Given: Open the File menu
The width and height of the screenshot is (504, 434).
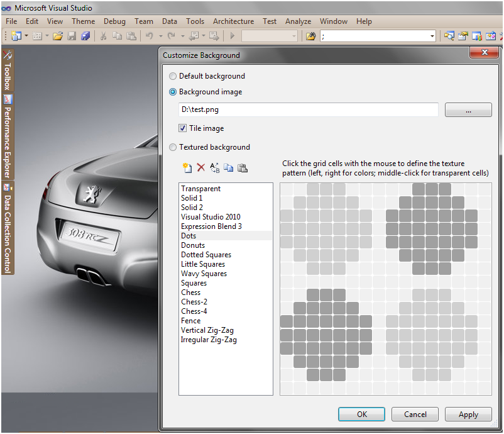Looking at the screenshot, I should click(11, 21).
